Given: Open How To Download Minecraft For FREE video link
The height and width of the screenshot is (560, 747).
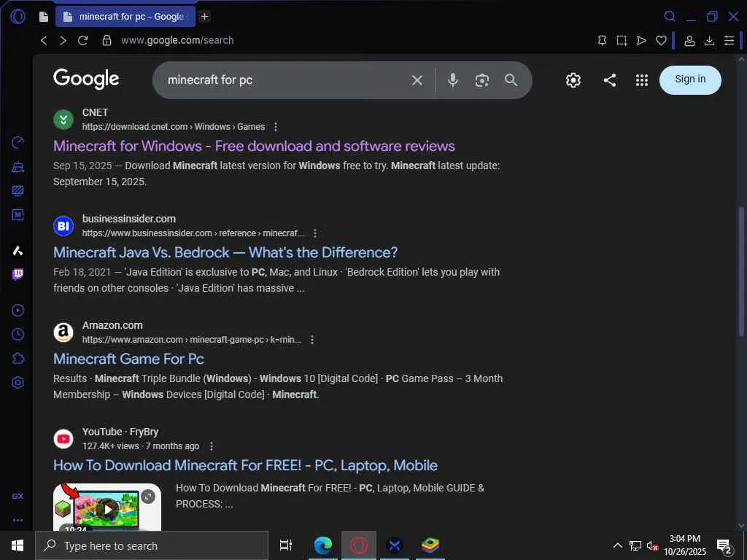Looking at the screenshot, I should (245, 465).
